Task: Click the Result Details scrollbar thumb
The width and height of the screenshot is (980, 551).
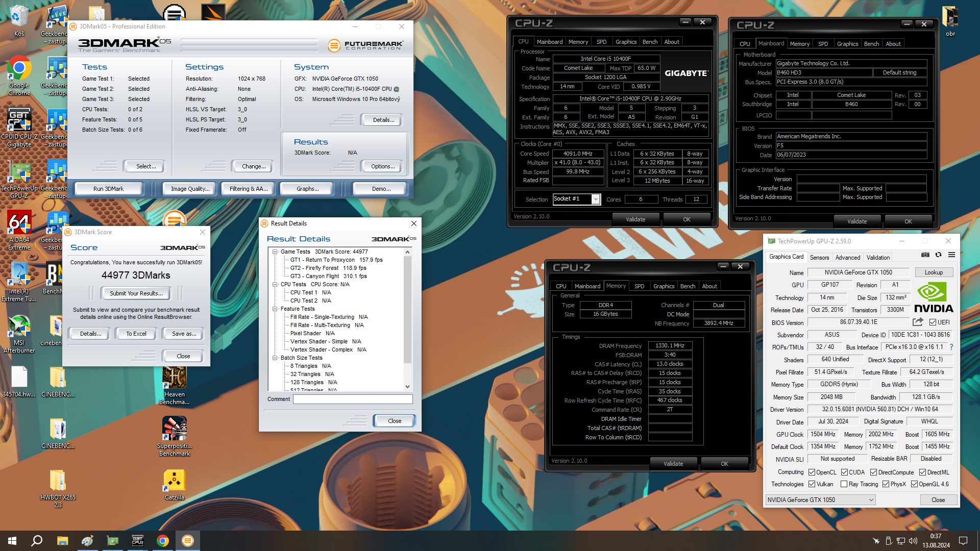Action: 407,309
